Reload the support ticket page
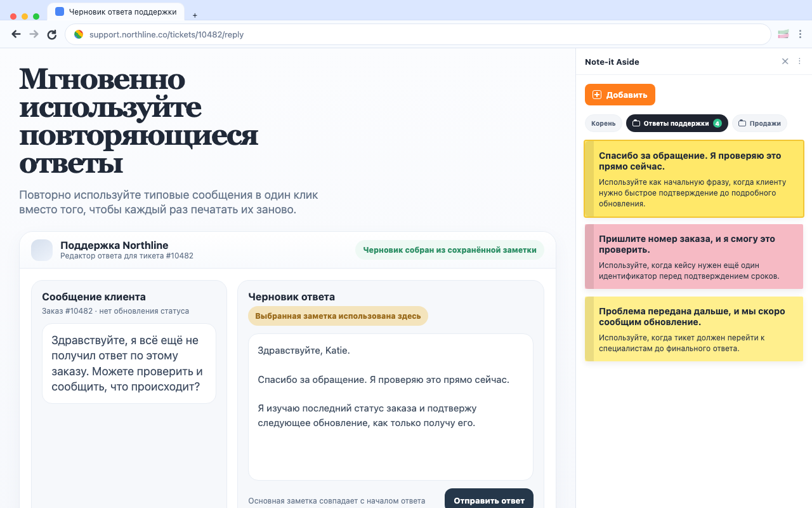Screen dimensions: 812x508 click(x=51, y=34)
